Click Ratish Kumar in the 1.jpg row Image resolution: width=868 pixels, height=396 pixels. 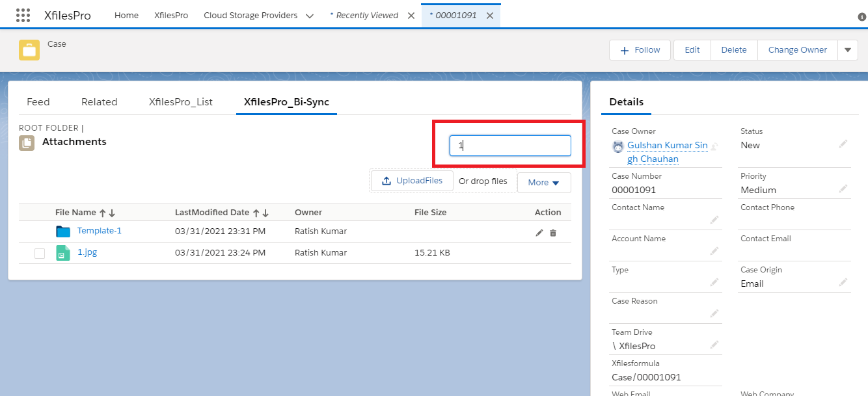[321, 253]
